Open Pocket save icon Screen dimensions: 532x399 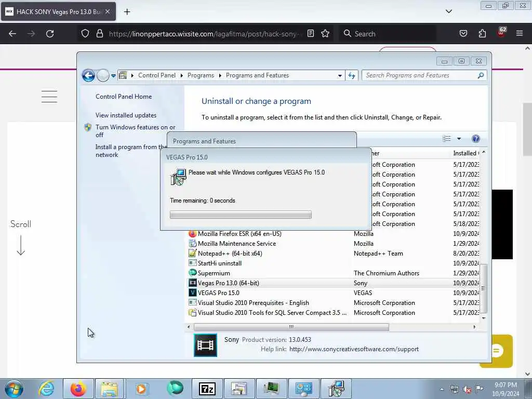(463, 33)
